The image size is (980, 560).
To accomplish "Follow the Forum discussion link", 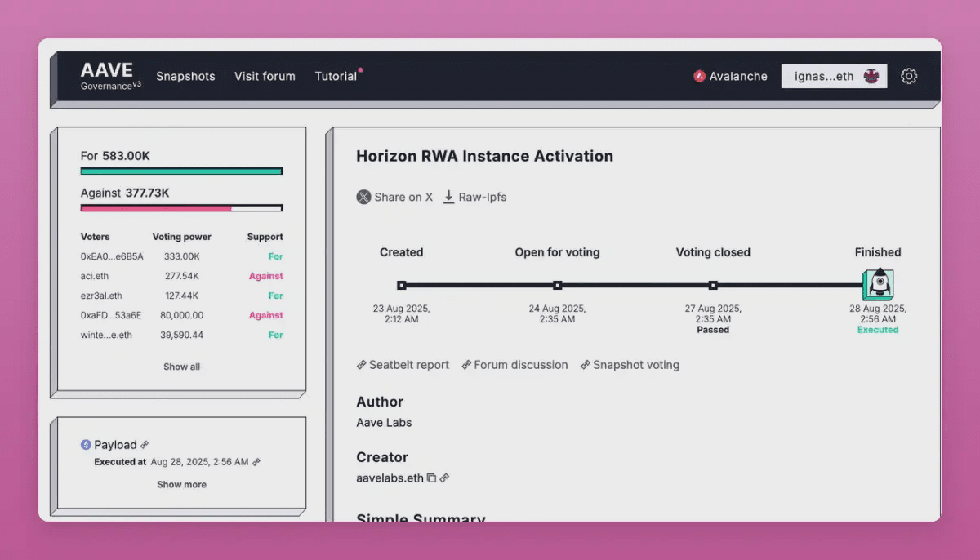I will pos(514,365).
